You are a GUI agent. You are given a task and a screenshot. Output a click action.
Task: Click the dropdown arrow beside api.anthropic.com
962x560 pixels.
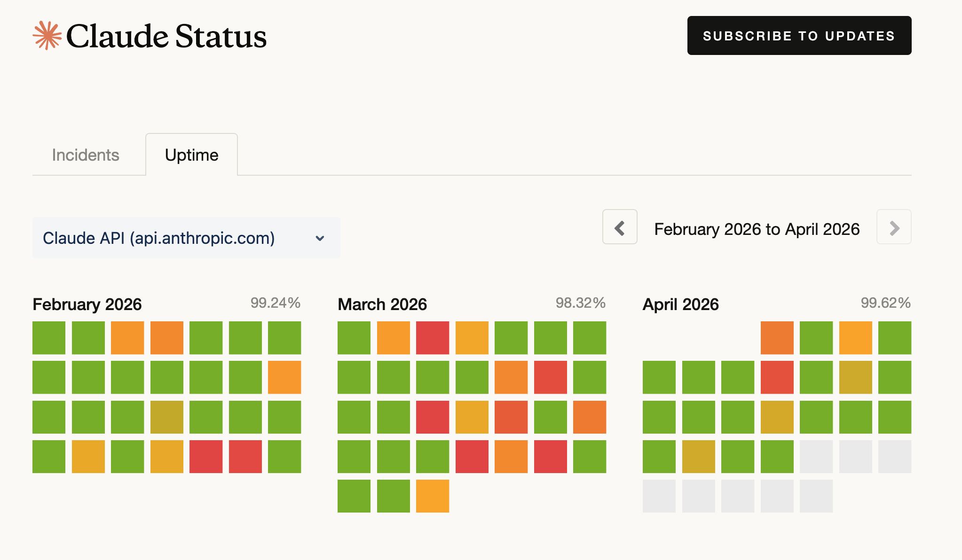(x=320, y=238)
